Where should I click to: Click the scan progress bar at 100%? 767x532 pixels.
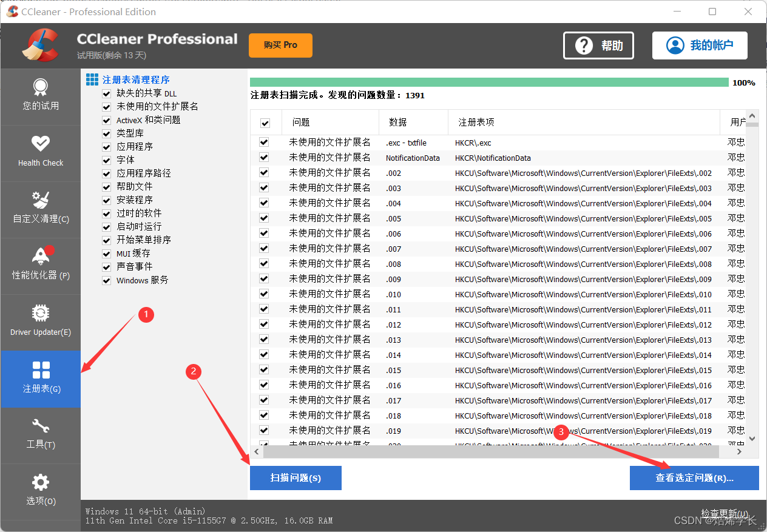[489, 82]
